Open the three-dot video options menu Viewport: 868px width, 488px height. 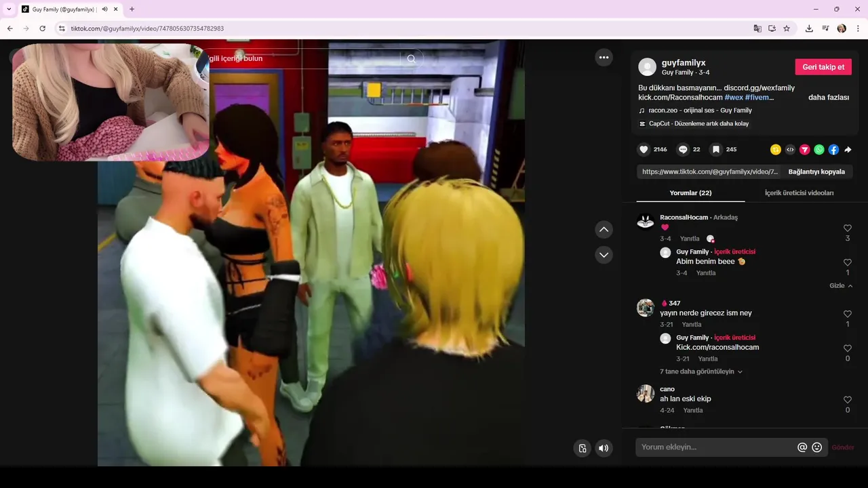pyautogui.click(x=604, y=58)
